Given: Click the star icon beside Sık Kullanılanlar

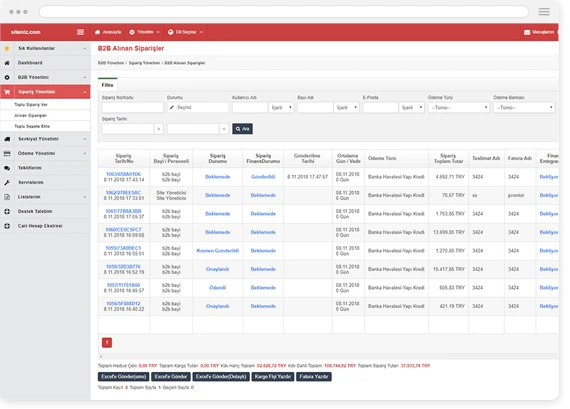Looking at the screenshot, I should [x=7, y=48].
